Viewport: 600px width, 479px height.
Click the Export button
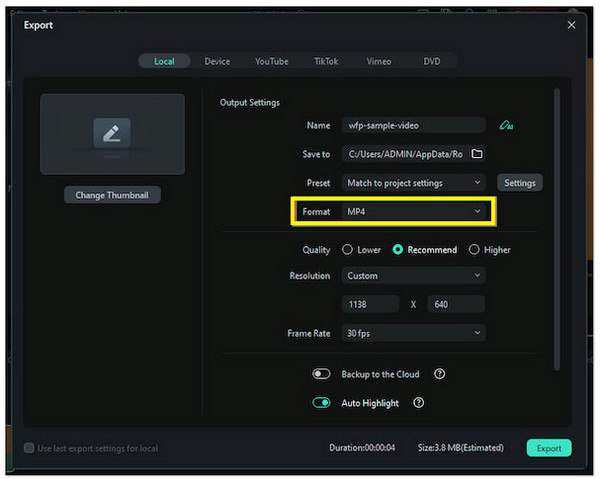pyautogui.click(x=549, y=448)
